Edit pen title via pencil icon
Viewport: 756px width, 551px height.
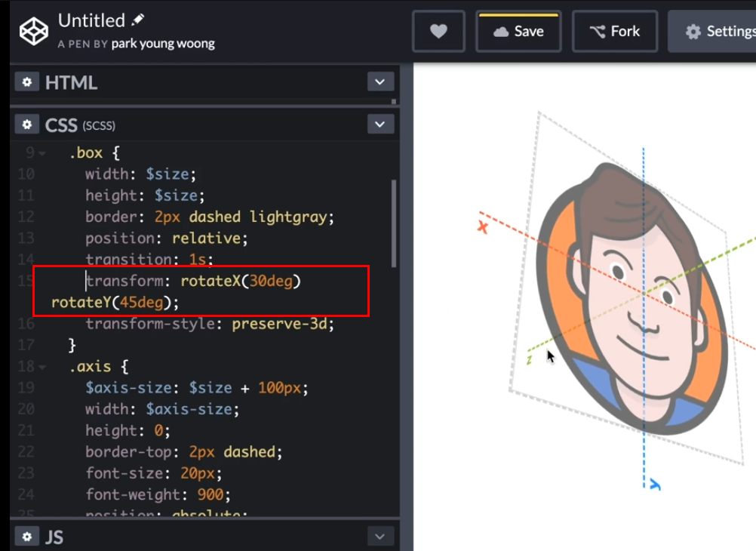[x=138, y=20]
